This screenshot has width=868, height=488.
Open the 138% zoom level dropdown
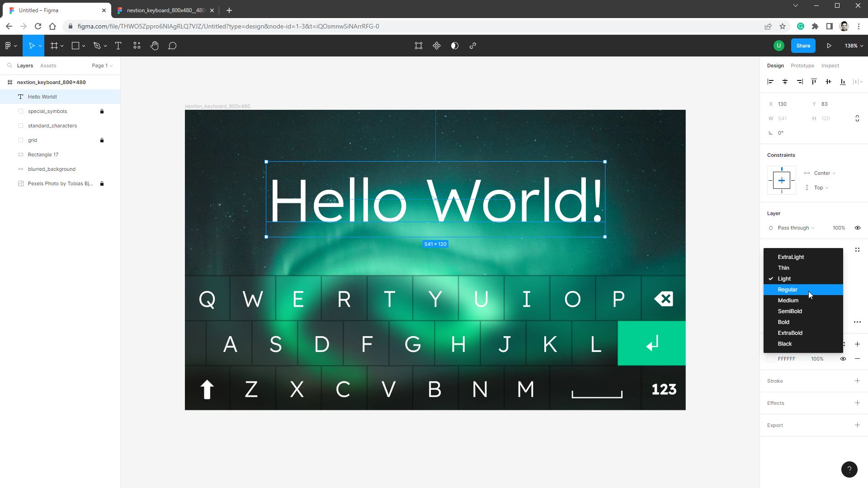pyautogui.click(x=853, y=45)
